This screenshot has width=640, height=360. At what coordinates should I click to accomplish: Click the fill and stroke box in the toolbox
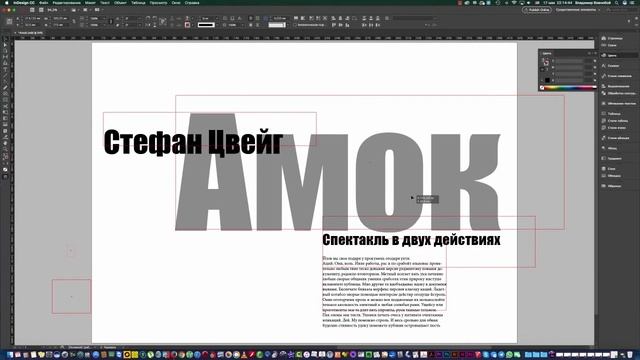tap(5, 157)
